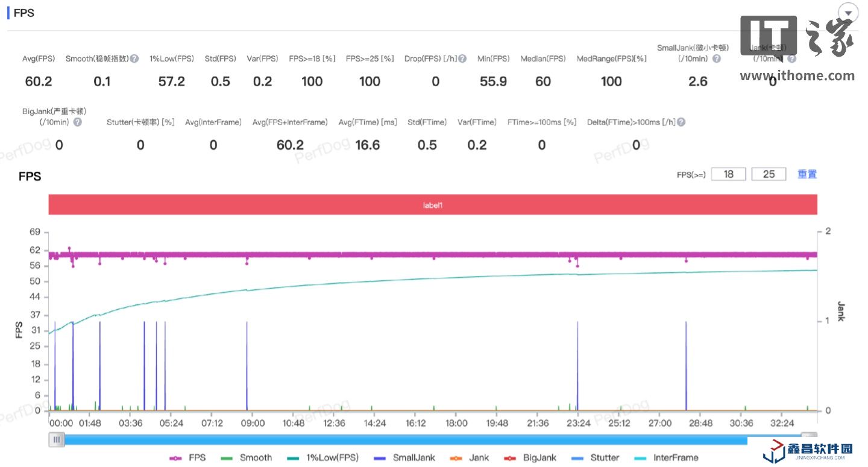Screen dimensions: 868x467
Task: Click help icon beside Delta(FTime)>100ms
Action: tap(681, 122)
